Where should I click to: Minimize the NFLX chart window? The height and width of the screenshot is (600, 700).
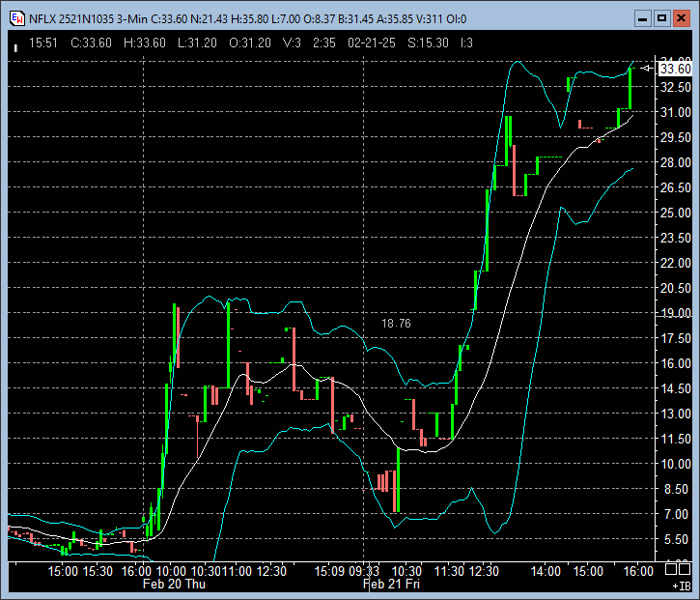click(x=643, y=18)
